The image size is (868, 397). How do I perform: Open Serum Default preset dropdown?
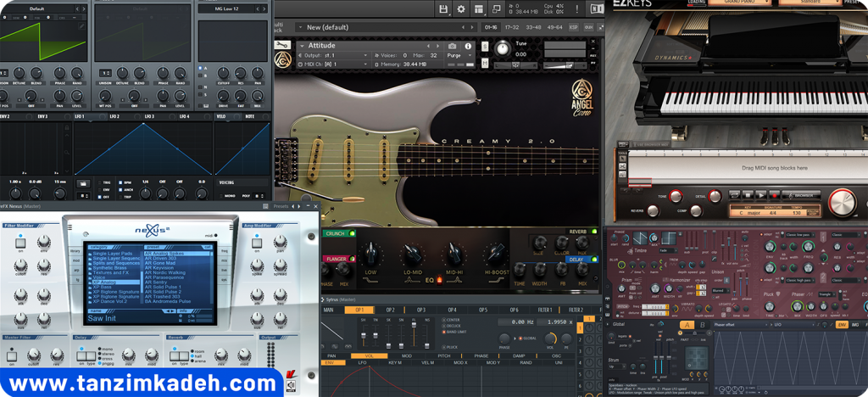click(37, 8)
